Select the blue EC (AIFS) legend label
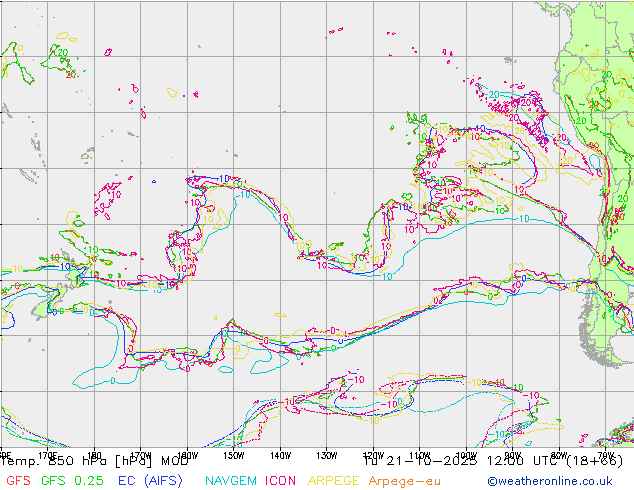Screen dimensions: 634x490 150,481
